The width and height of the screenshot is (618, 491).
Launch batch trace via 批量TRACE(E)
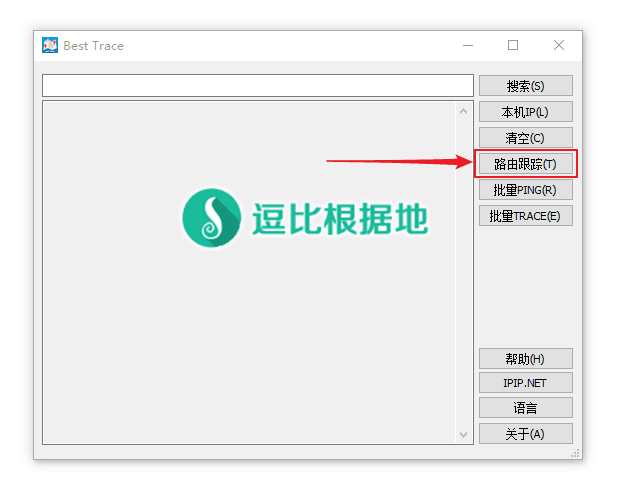click(525, 216)
